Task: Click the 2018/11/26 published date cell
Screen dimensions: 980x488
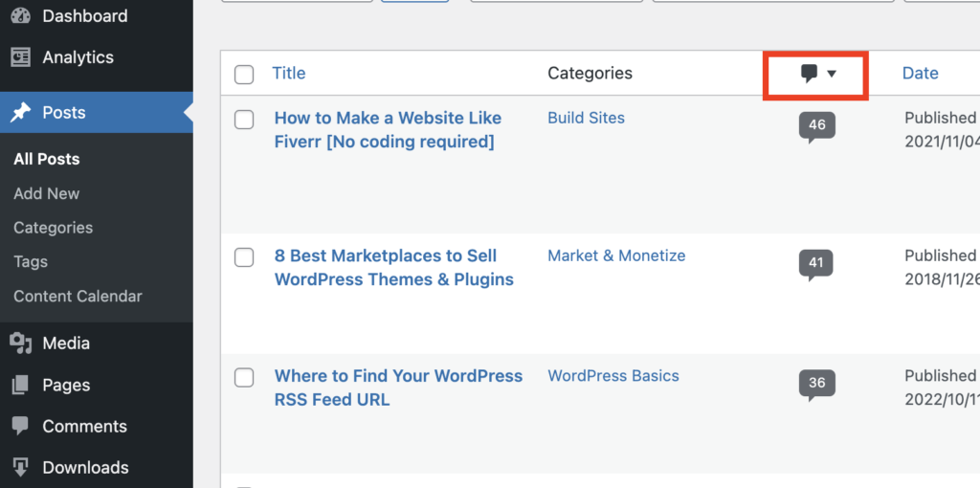Action: 942,267
